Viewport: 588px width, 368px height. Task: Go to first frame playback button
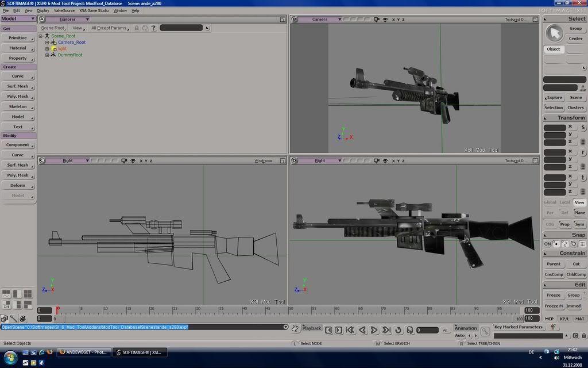point(350,330)
